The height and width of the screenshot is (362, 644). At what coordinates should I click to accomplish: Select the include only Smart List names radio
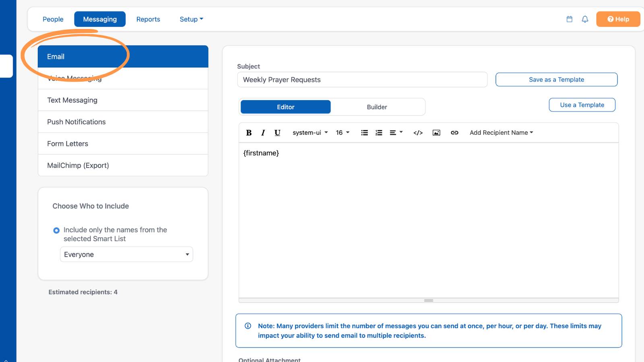(x=56, y=230)
